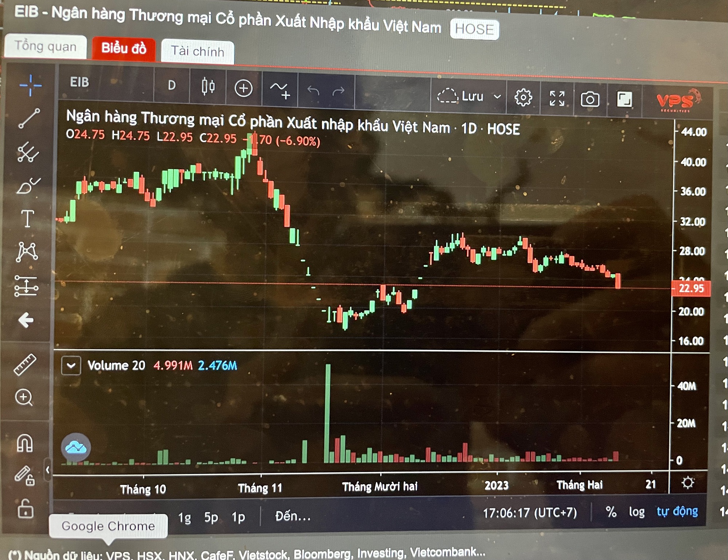Viewport: 728px width, 560px height.
Task: Expand the Lưu save dropdown arrow
Action: [497, 97]
